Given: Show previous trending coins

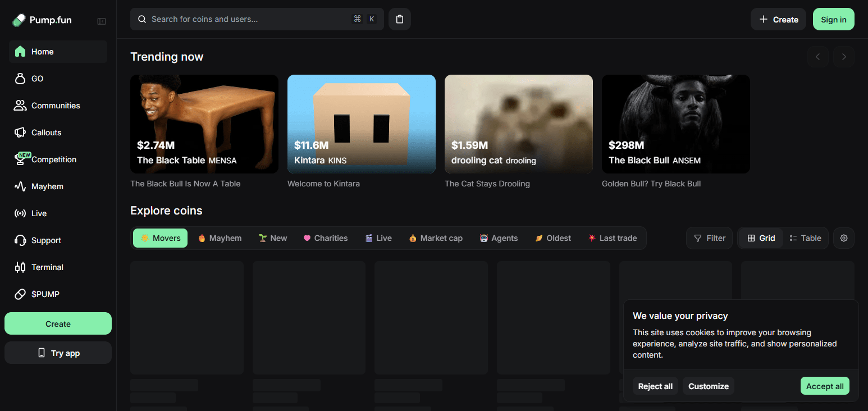Looking at the screenshot, I should click(818, 57).
